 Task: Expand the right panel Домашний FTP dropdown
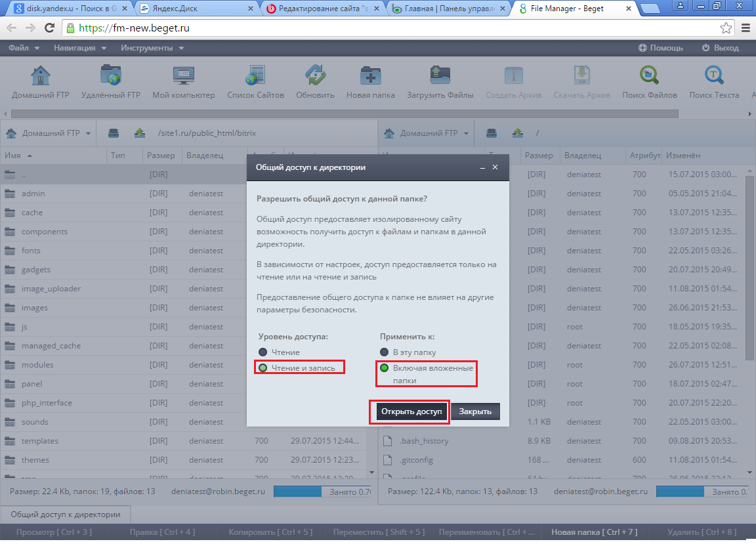point(426,133)
